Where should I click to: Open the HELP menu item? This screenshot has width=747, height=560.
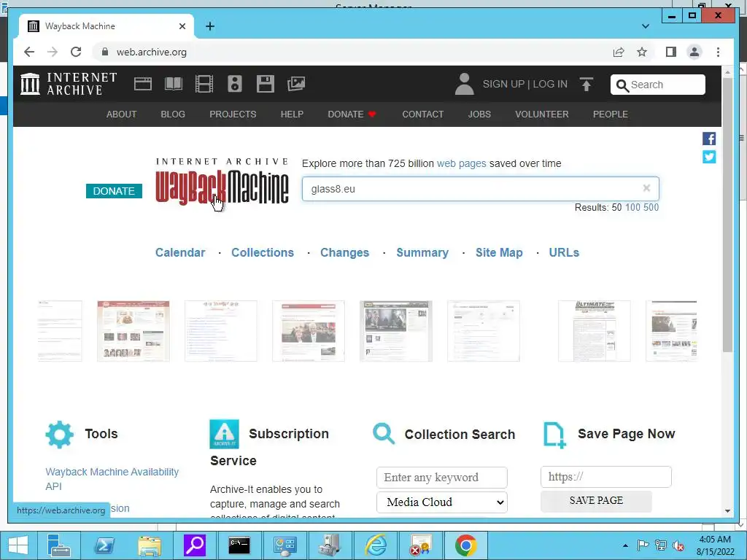tap(292, 114)
